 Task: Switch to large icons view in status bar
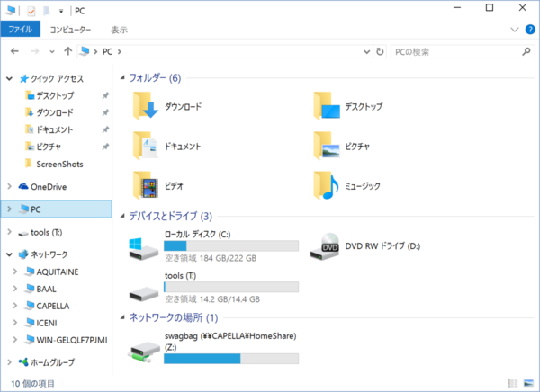click(528, 383)
